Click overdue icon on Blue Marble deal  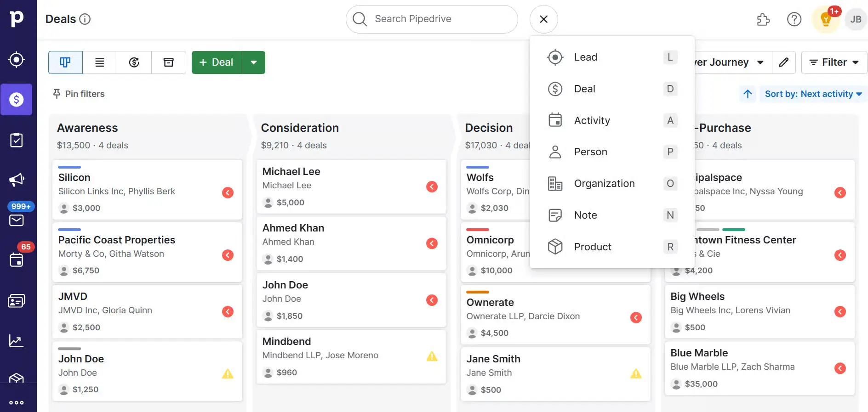point(840,368)
